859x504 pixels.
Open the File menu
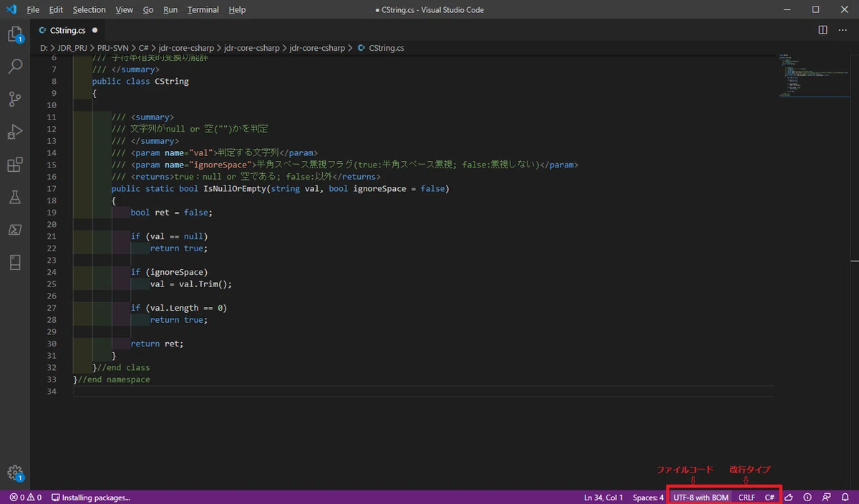[x=33, y=9]
